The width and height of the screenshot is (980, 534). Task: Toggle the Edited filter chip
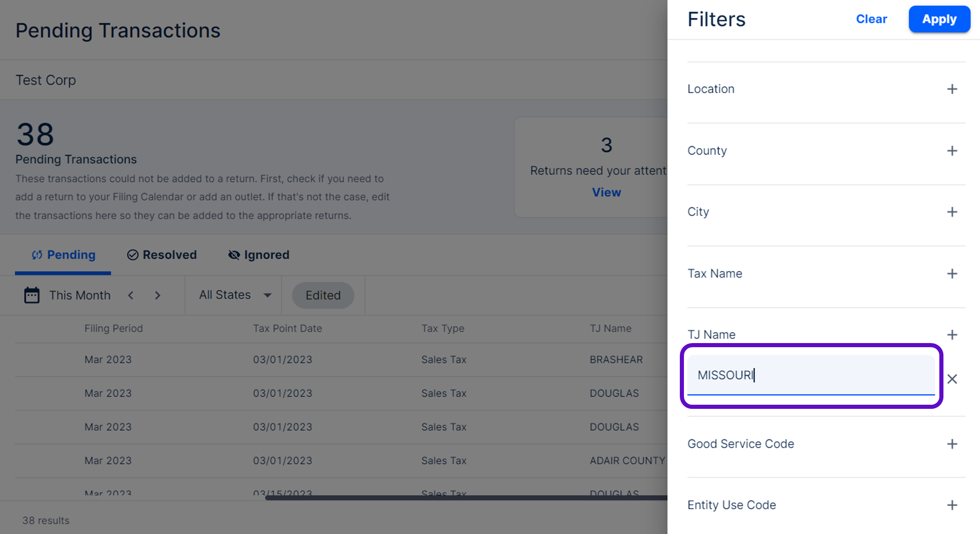click(x=323, y=295)
